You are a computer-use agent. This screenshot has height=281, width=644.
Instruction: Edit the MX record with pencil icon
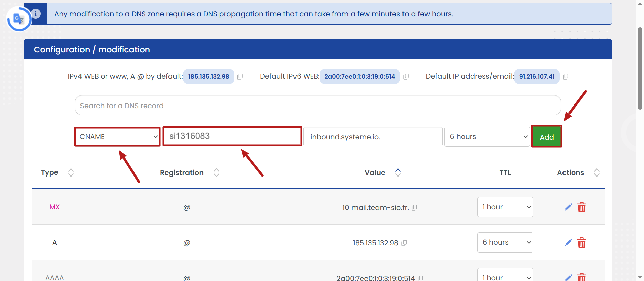(568, 207)
